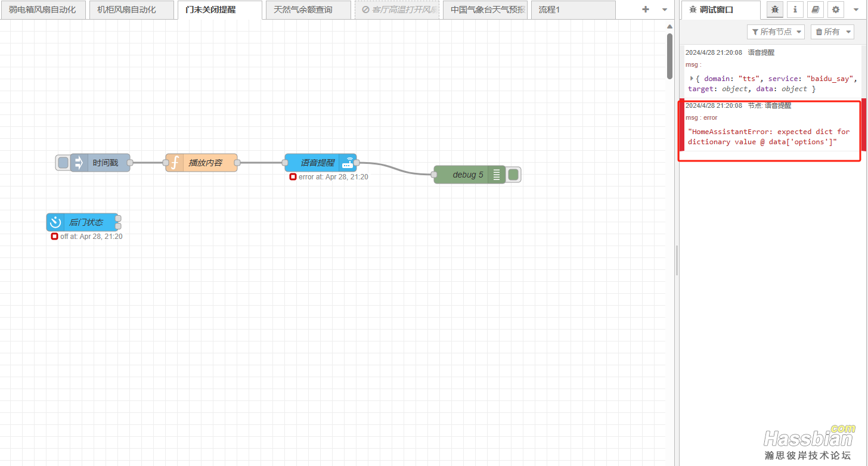Click the debug 5 node input port

(434, 175)
